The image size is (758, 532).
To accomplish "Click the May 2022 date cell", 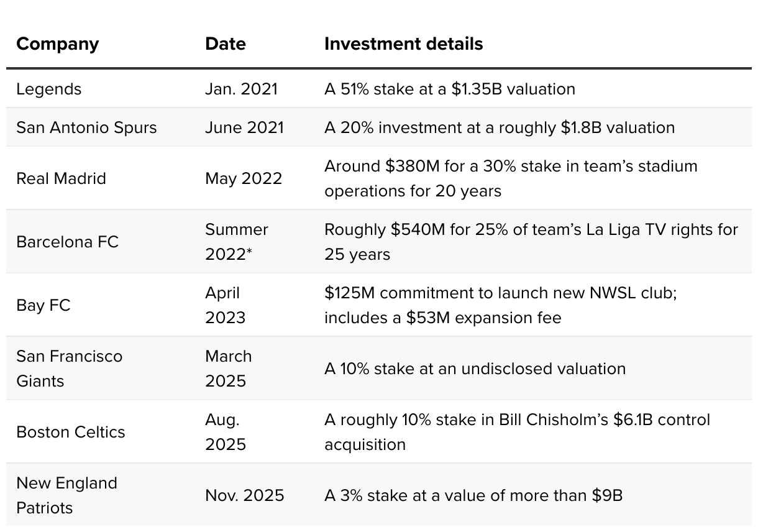I will [x=244, y=178].
